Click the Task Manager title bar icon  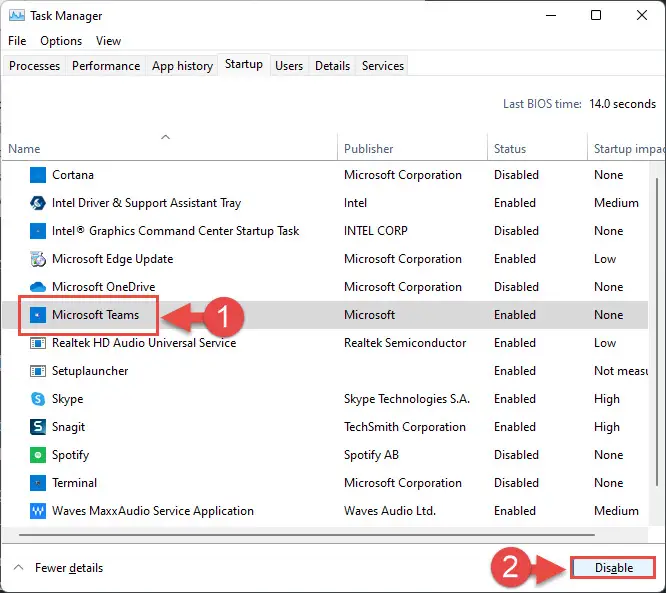(x=17, y=16)
